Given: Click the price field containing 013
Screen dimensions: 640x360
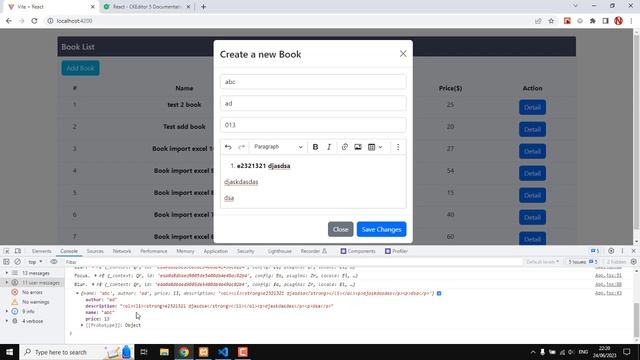Looking at the screenshot, I should coord(313,125).
